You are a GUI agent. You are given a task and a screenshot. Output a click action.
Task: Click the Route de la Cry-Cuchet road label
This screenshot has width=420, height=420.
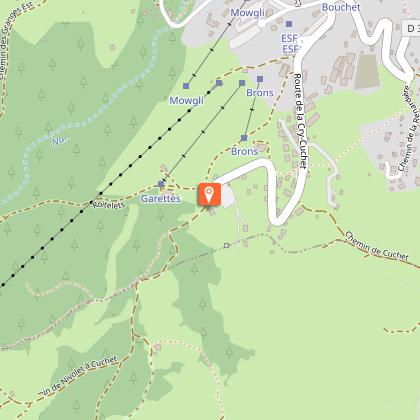299,121
